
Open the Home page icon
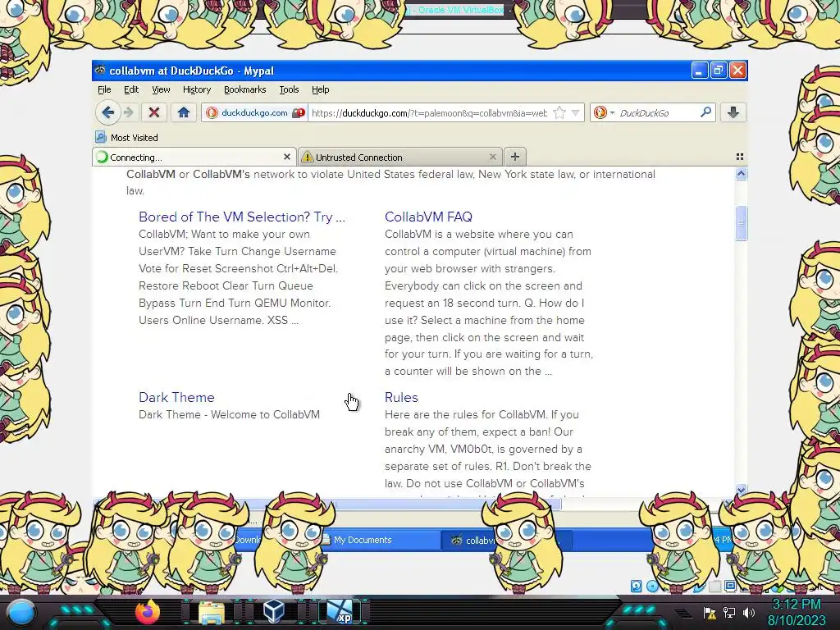[184, 112]
